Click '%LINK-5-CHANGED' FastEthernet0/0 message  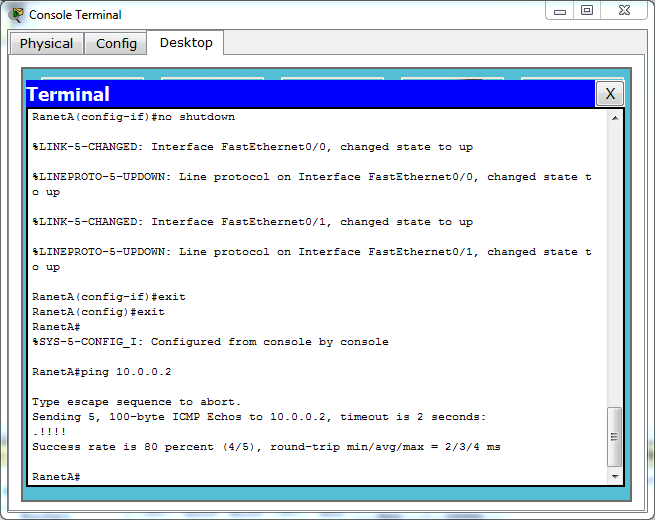click(252, 147)
